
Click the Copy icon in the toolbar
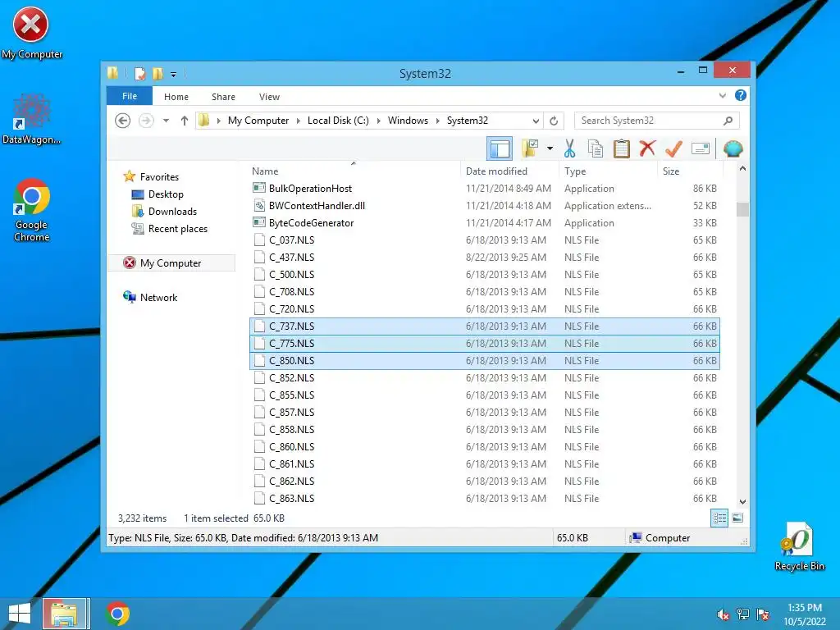596,148
